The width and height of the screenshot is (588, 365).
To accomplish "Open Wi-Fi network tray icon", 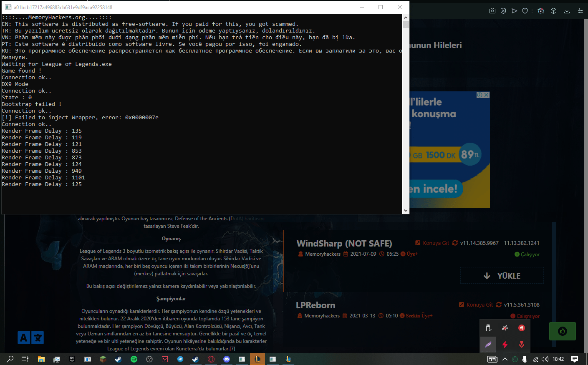I will (535, 359).
